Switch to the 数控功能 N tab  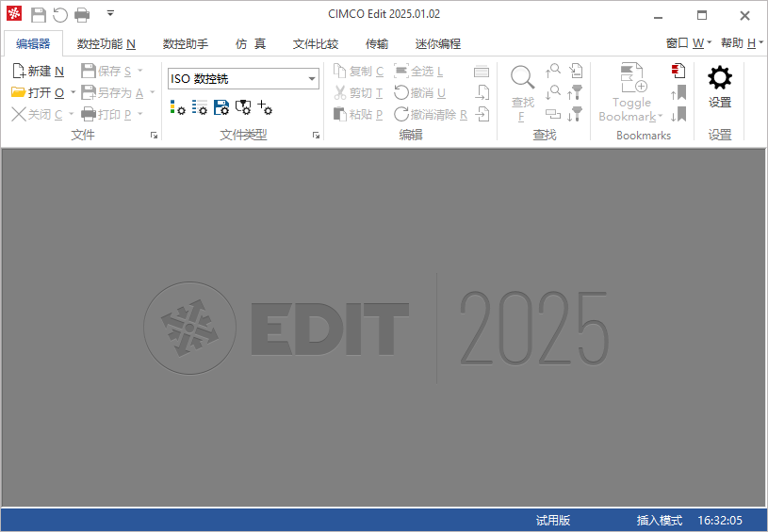106,44
